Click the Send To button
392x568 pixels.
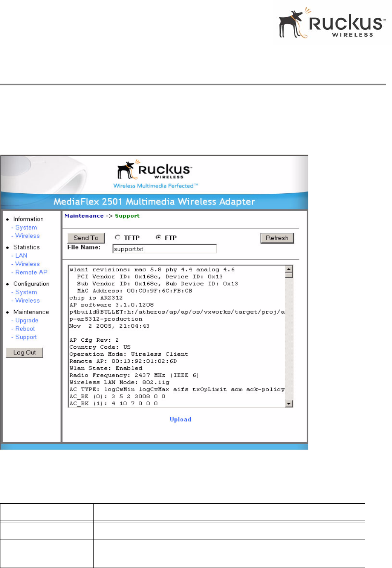click(x=86, y=238)
